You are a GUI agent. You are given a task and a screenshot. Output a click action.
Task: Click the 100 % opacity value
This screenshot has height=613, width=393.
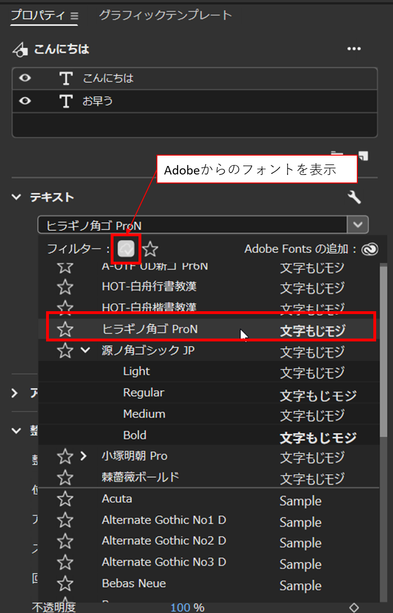pos(187,607)
